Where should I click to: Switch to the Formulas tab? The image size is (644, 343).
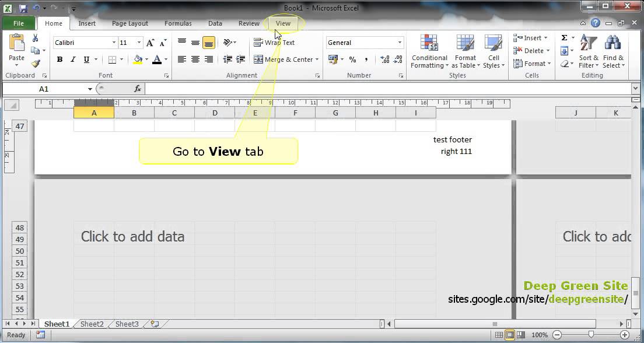point(178,23)
